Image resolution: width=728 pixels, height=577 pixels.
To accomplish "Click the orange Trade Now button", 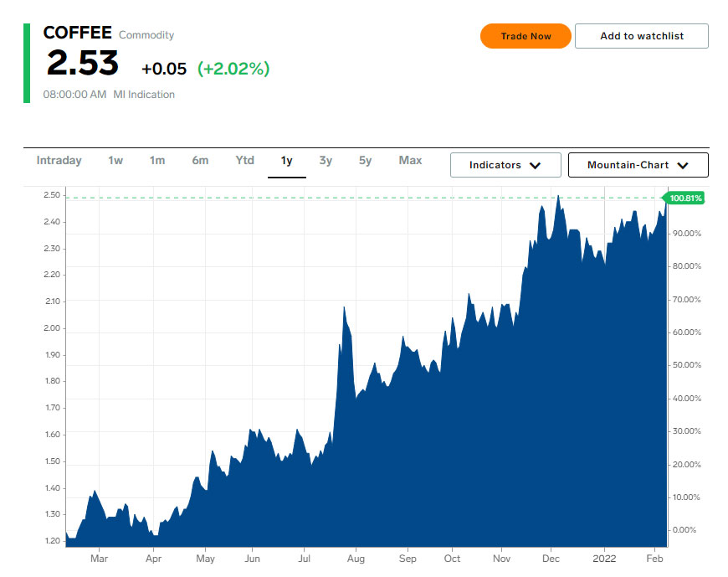I will [525, 36].
